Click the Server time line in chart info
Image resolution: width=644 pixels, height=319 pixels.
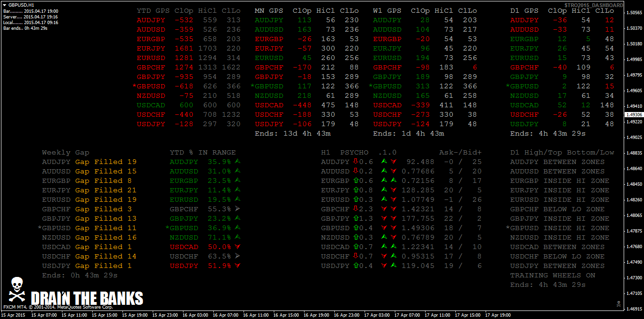31,17
